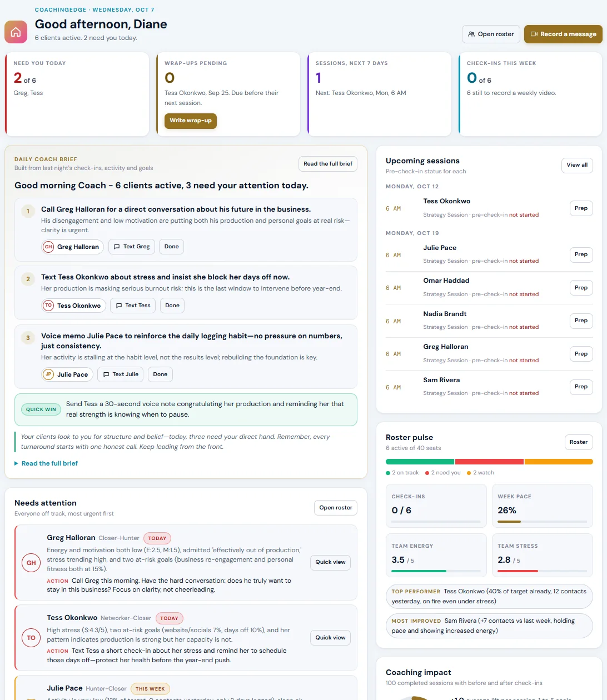This screenshot has width=607, height=700.
Task: Click the GH avatar in Greg Halloran chip
Action: click(x=48, y=247)
